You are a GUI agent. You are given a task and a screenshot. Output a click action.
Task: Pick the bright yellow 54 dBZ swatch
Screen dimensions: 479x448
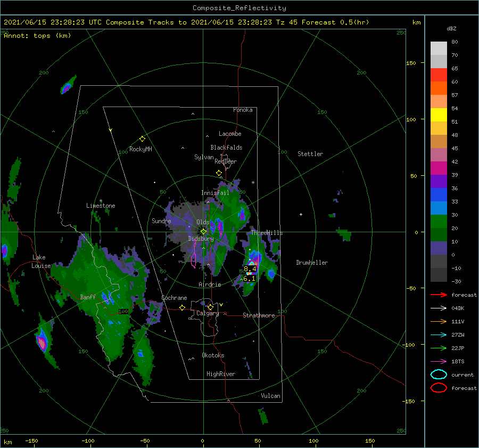click(439, 115)
